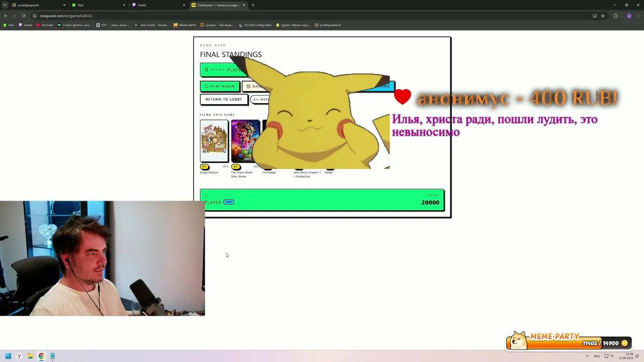Screen dimensions: 644x362
Task: Click the Daily button next to Play Again
Action: click(255, 86)
